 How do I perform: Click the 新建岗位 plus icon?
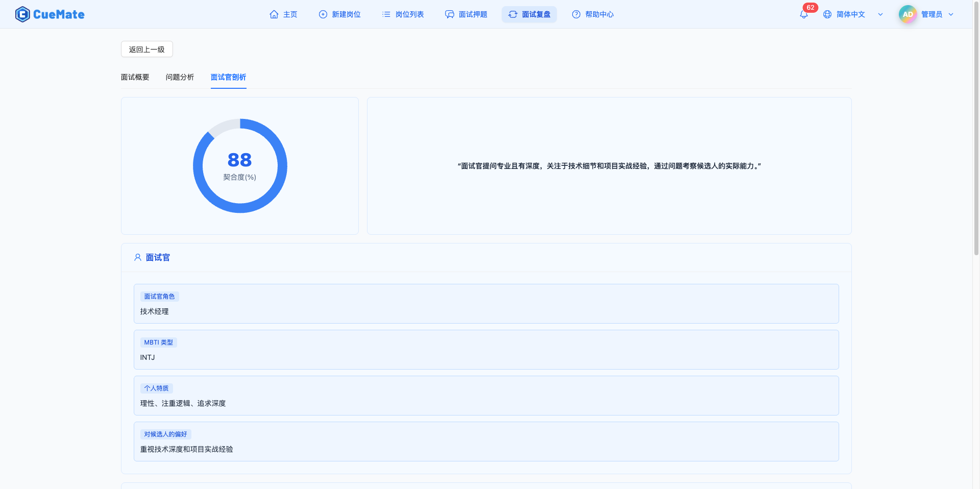click(322, 14)
